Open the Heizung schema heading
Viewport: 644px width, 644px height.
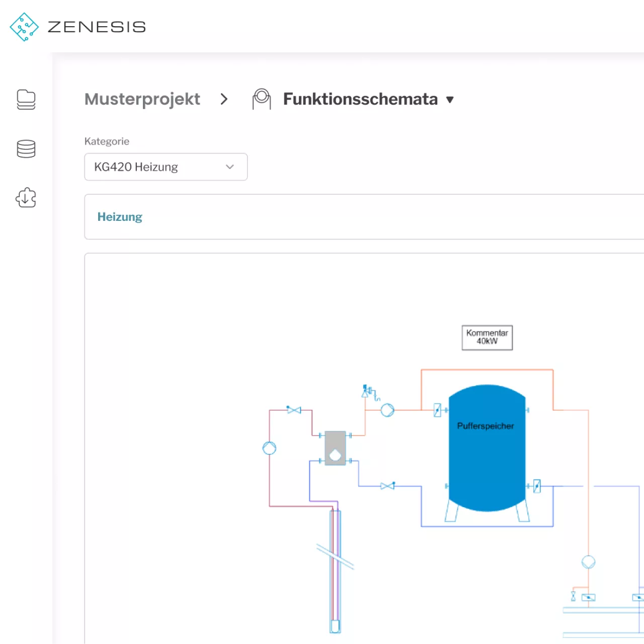pos(120,217)
